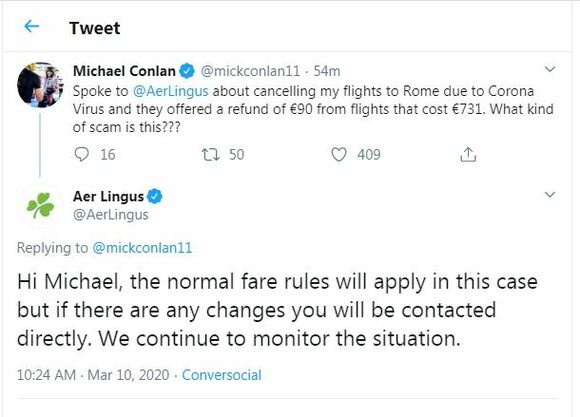Click the @AerLingus handle under account name
This screenshot has height=417, width=580.
pos(111,215)
